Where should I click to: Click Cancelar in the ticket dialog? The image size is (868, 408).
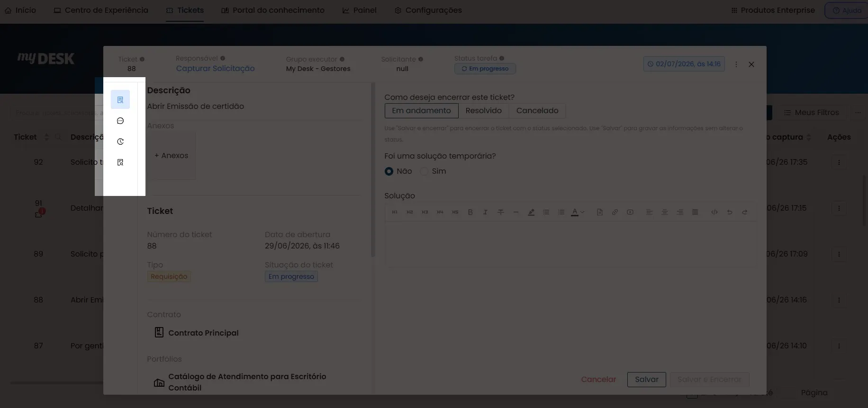click(x=598, y=380)
